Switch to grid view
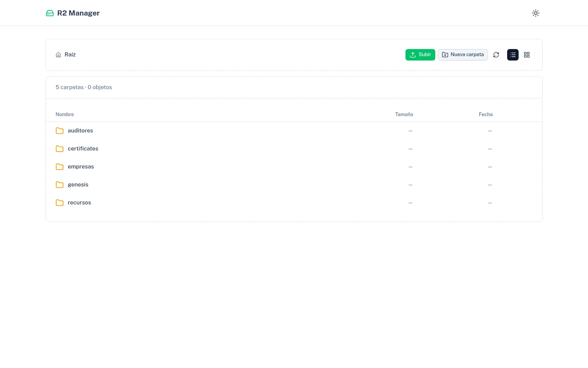Image resolution: width=588 pixels, height=368 pixels. tap(527, 55)
